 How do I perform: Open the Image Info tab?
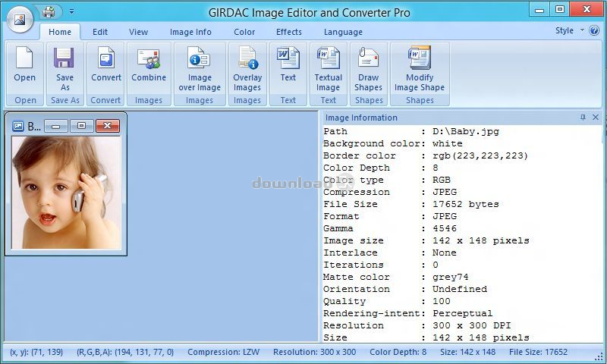point(190,32)
